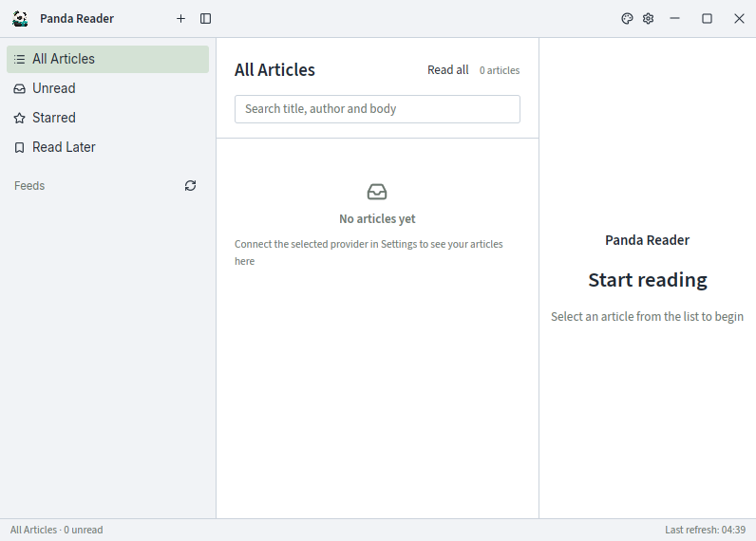Click the Feeds section label
The image size is (756, 541).
[x=29, y=186]
